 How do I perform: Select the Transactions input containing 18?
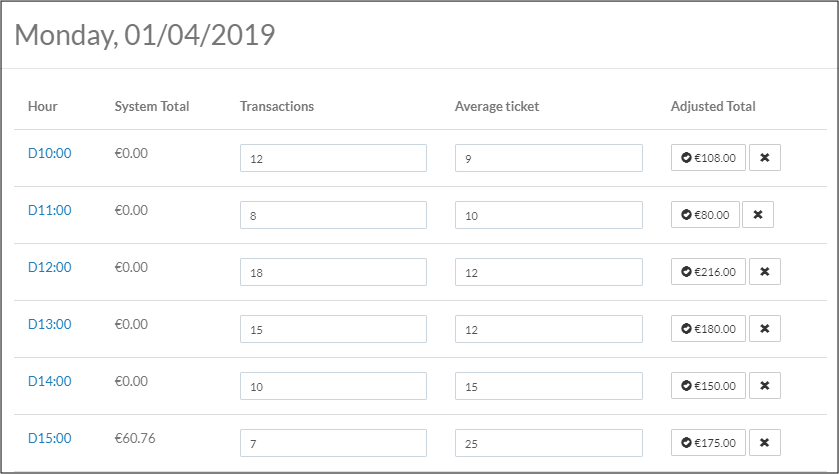click(333, 272)
